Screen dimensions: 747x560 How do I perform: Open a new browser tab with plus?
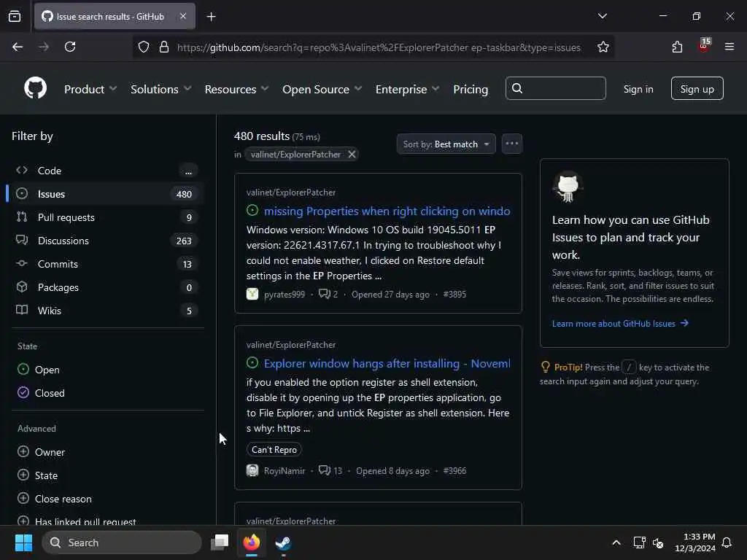[x=211, y=17]
